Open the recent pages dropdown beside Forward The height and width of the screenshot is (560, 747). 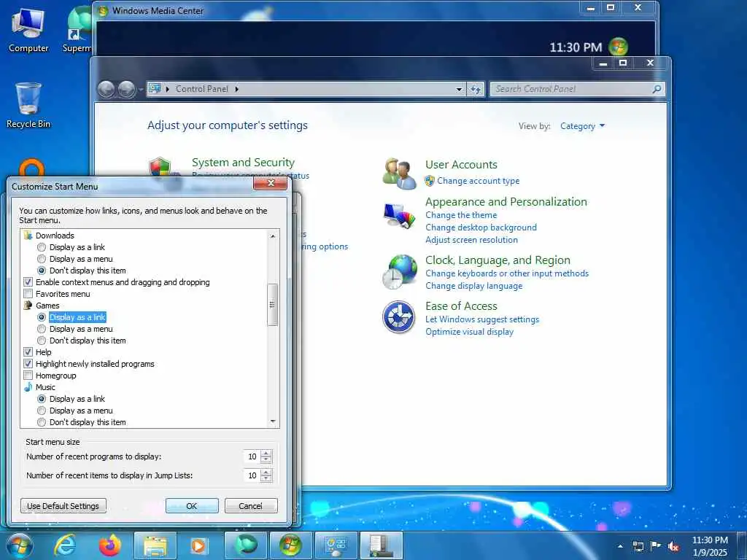pyautogui.click(x=141, y=90)
